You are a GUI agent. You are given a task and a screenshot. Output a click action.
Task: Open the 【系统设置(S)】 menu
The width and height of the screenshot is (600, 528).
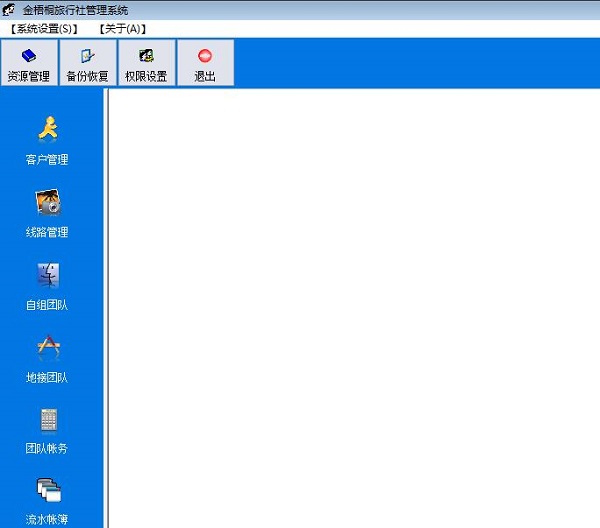[x=44, y=29]
